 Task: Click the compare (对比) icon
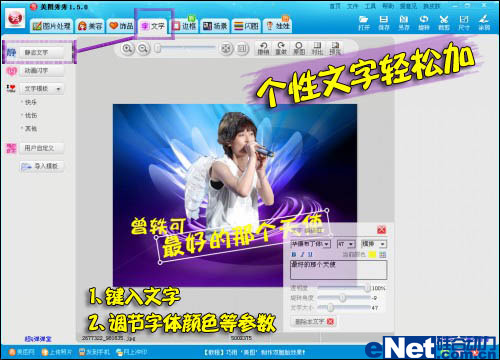(317, 48)
